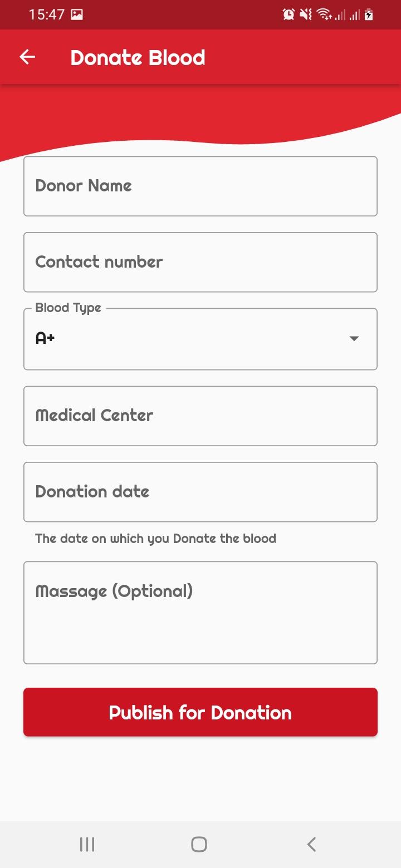Tap the Donate Blood title
The height and width of the screenshot is (868, 401).
coord(138,57)
